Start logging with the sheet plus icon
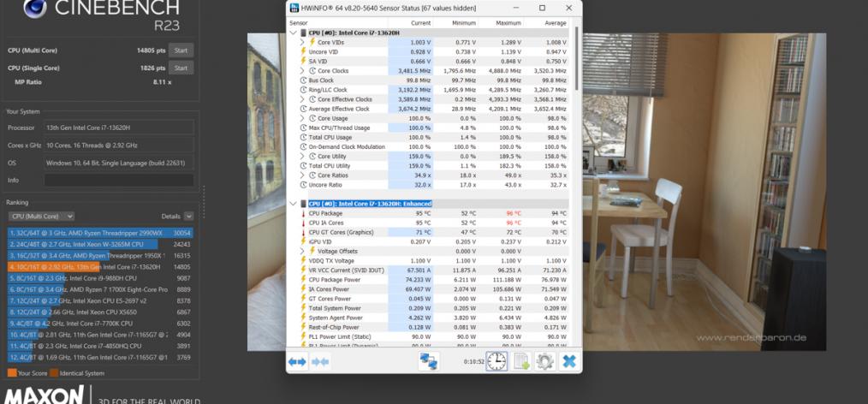868x404 pixels. pyautogui.click(x=521, y=361)
